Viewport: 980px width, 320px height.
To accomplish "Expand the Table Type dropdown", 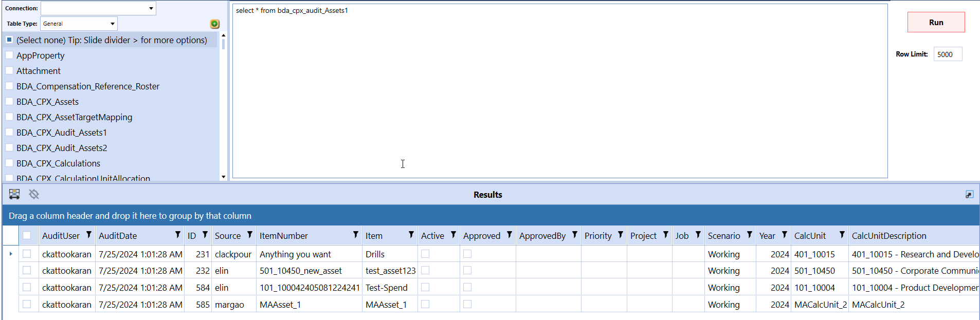I will pos(112,24).
